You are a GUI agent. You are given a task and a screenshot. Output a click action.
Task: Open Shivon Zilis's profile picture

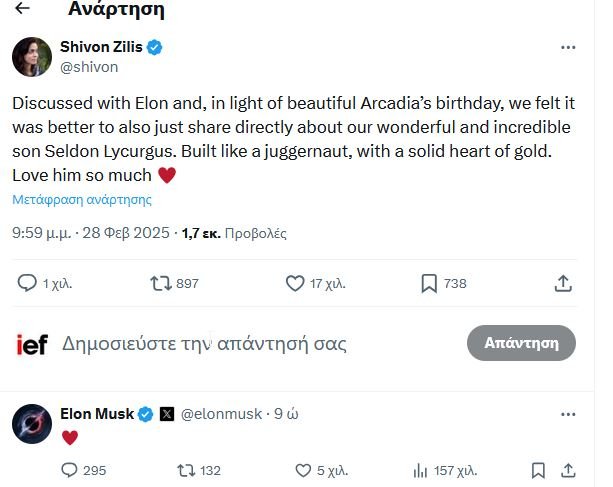32,57
